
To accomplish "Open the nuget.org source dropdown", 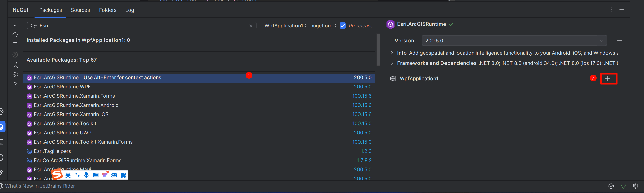I will [323, 26].
